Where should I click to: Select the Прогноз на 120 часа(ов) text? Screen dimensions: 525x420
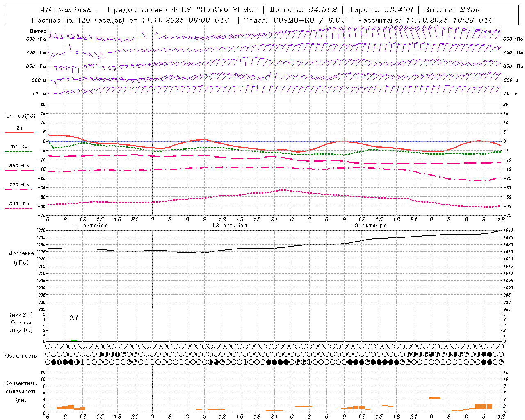pos(79,20)
